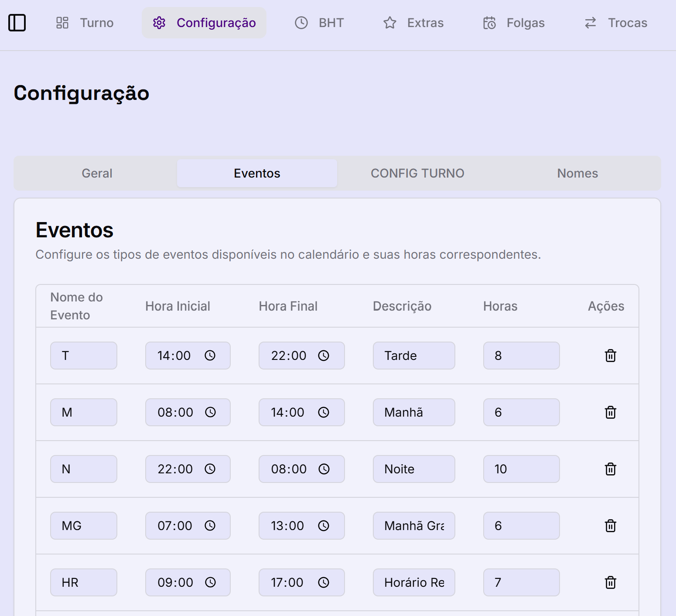Switch to the Geral tab

point(97,173)
